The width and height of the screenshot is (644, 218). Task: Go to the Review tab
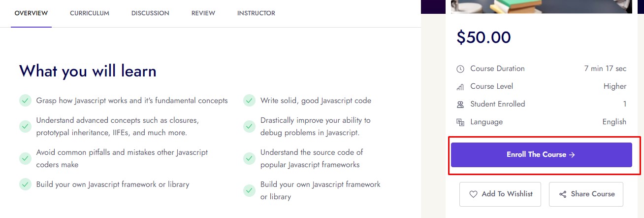point(203,13)
